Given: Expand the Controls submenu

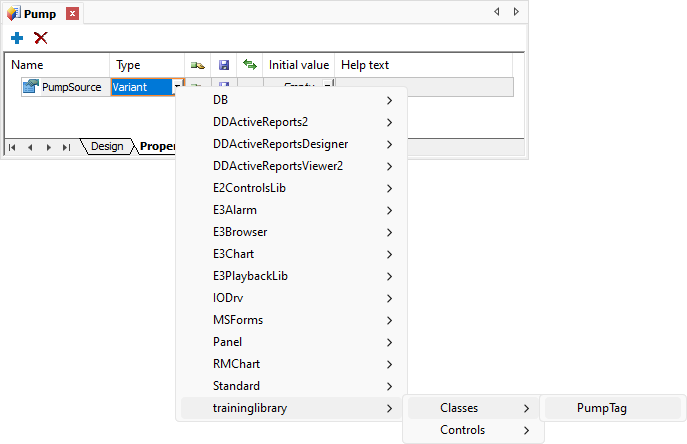Looking at the screenshot, I should point(473,430).
